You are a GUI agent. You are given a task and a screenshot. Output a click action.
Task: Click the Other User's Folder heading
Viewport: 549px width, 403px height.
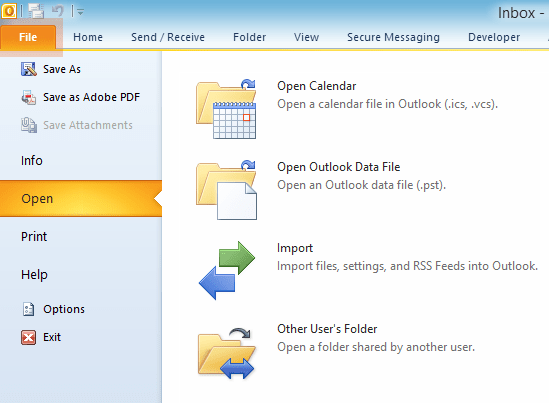327,329
